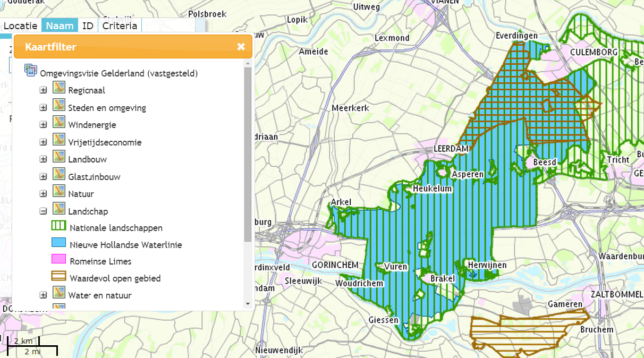Select the Windenergie layer icon
The width and height of the screenshot is (644, 358).
59,124
